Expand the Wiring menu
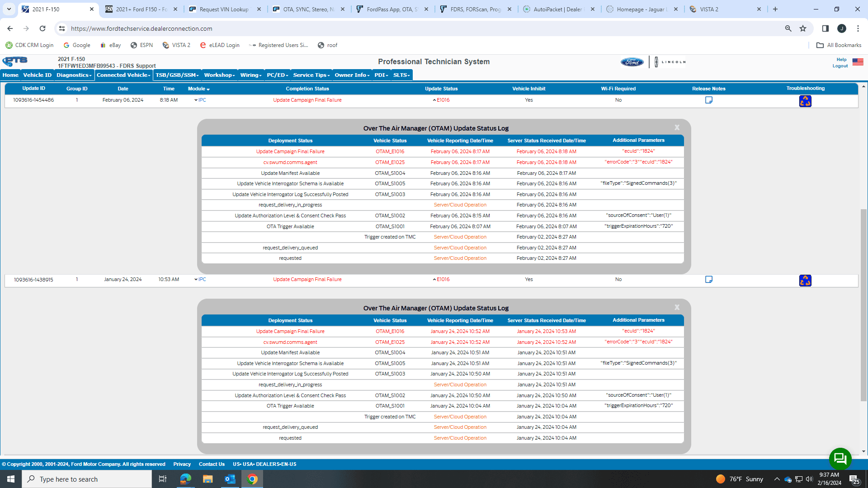 251,75
